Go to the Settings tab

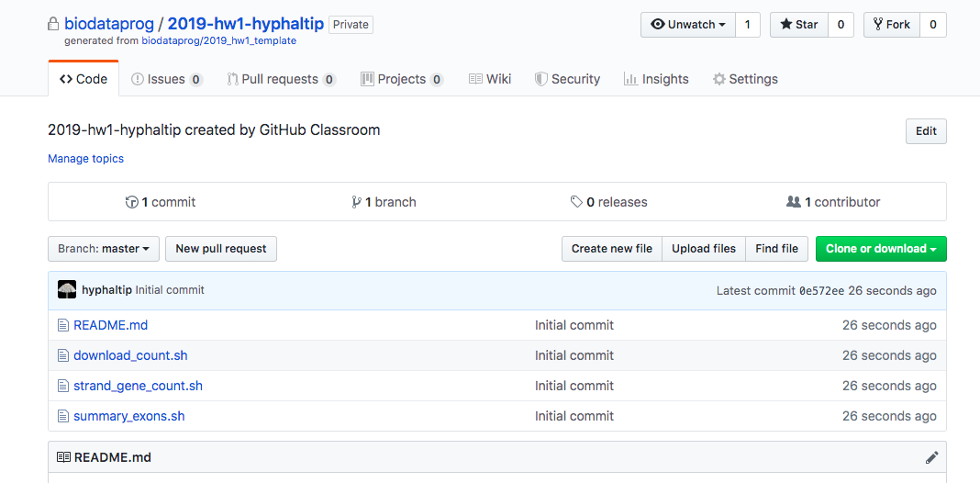[745, 79]
